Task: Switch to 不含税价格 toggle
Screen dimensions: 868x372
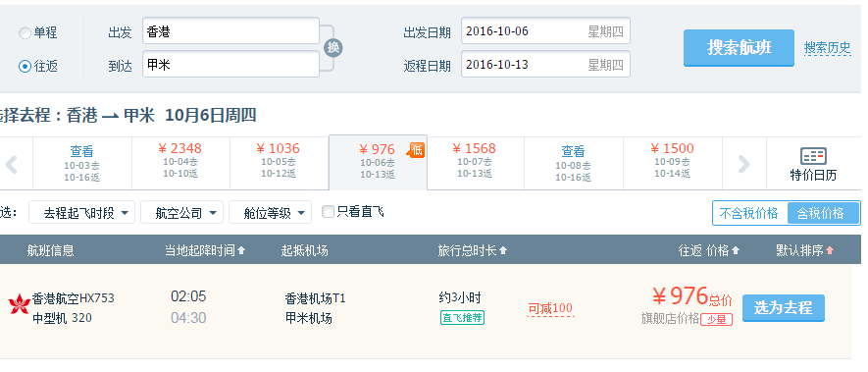Action: 749,213
